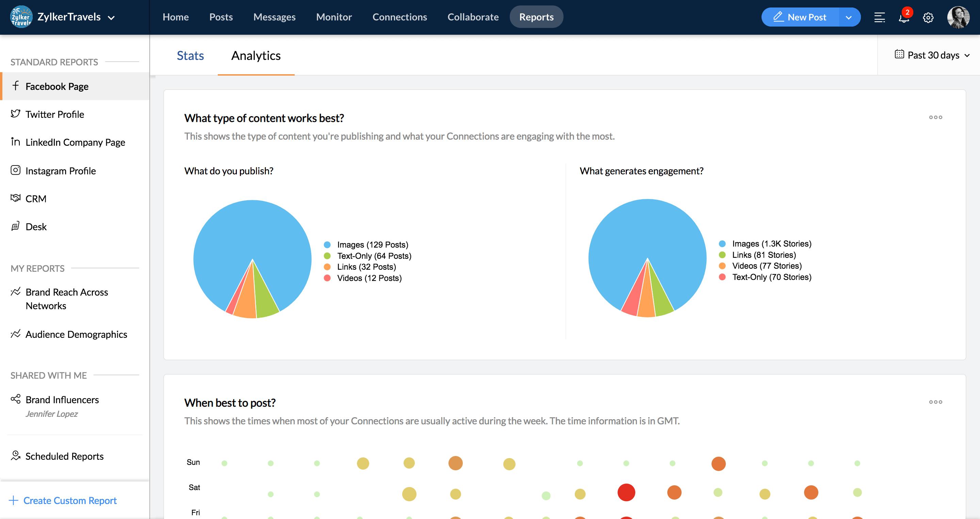Click the ZylkerTravels brand logo
Screen dimensions: 980x519
[21, 17]
